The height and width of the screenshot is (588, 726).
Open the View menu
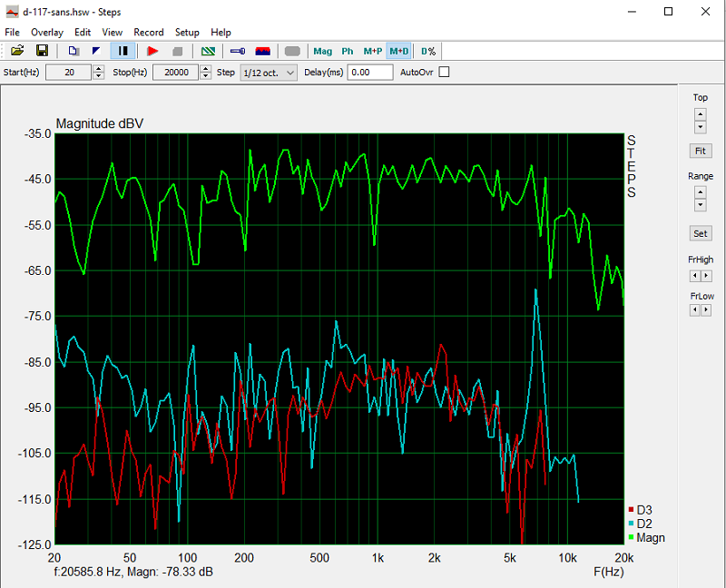112,33
